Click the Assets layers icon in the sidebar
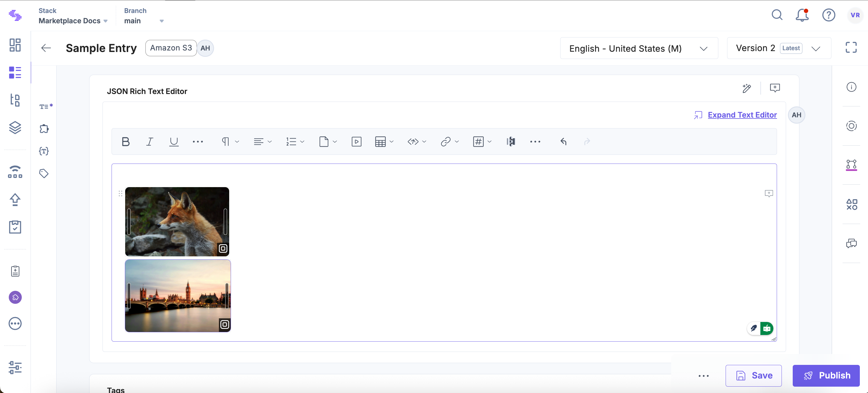Screen dimensions: 868x393 pyautogui.click(x=15, y=128)
